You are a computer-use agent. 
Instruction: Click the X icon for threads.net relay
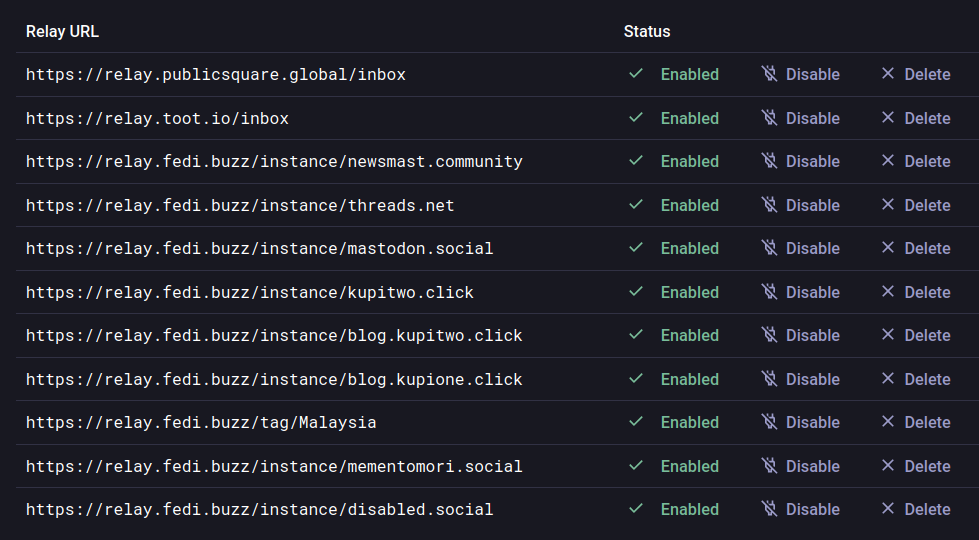[888, 204]
